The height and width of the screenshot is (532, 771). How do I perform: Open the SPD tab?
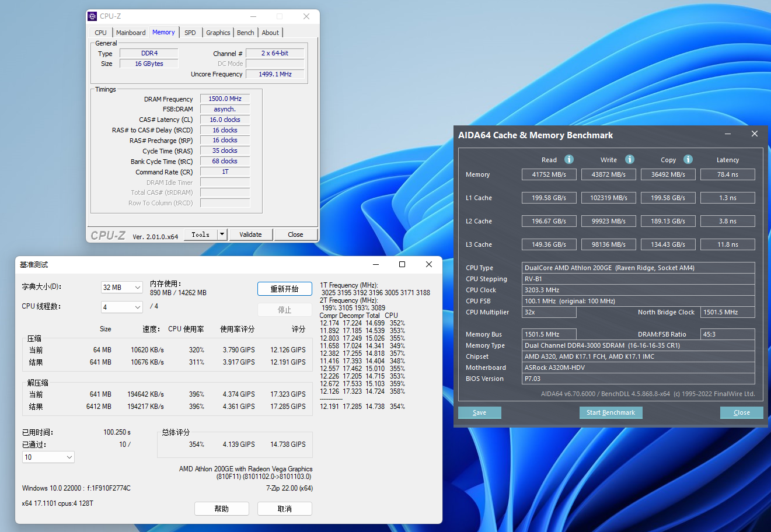(190, 33)
